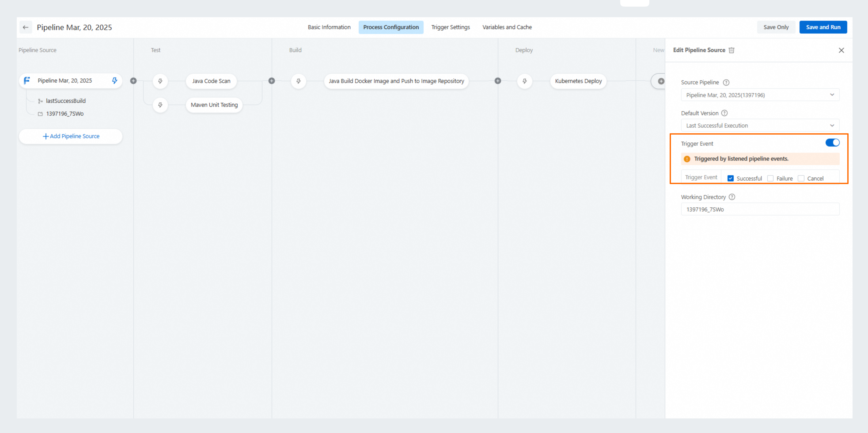Screen dimensions: 868x433
Task: Switch to the Trigger Settings tab
Action: tap(451, 27)
